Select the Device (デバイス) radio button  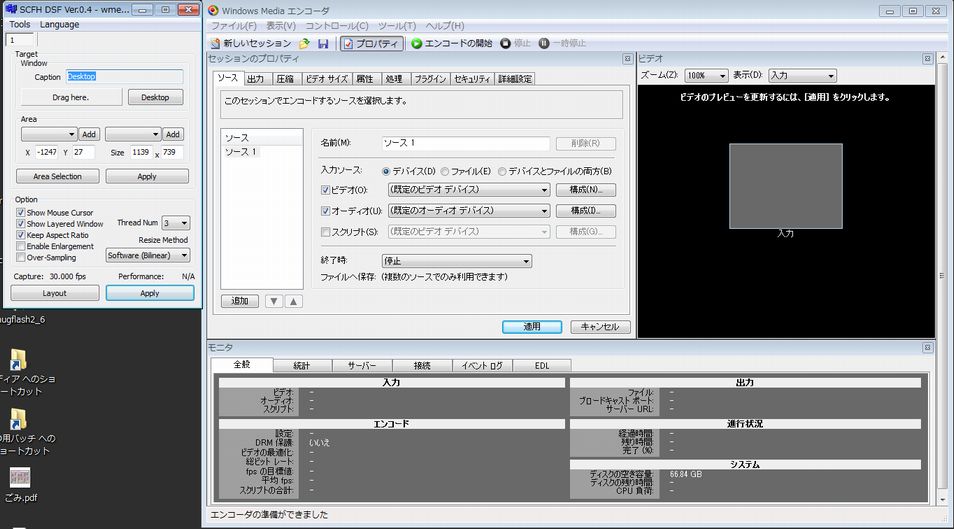[x=386, y=172]
